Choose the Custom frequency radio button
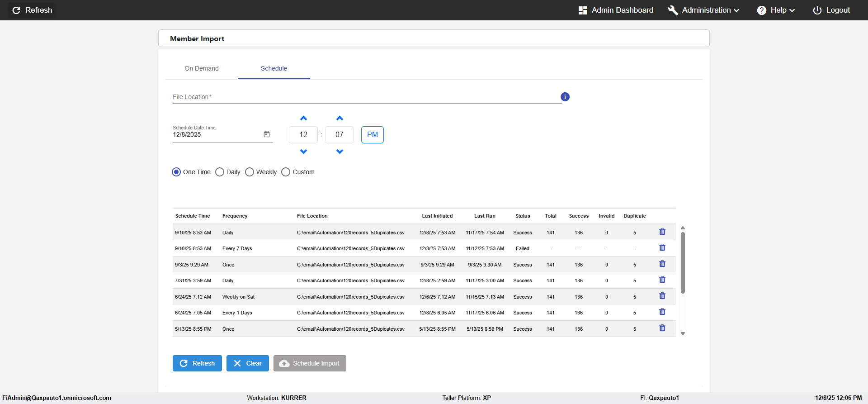This screenshot has width=868, height=404. pos(286,172)
